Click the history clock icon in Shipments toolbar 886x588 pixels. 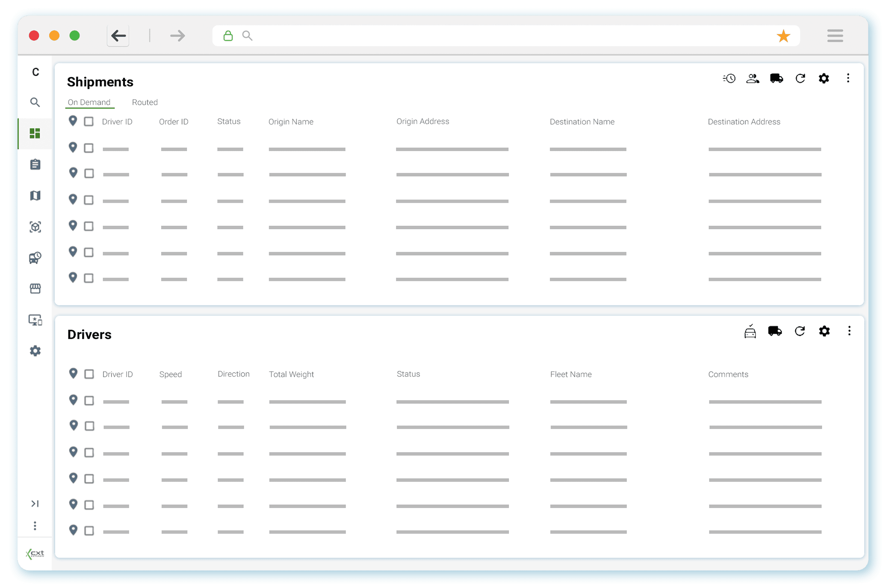729,78
